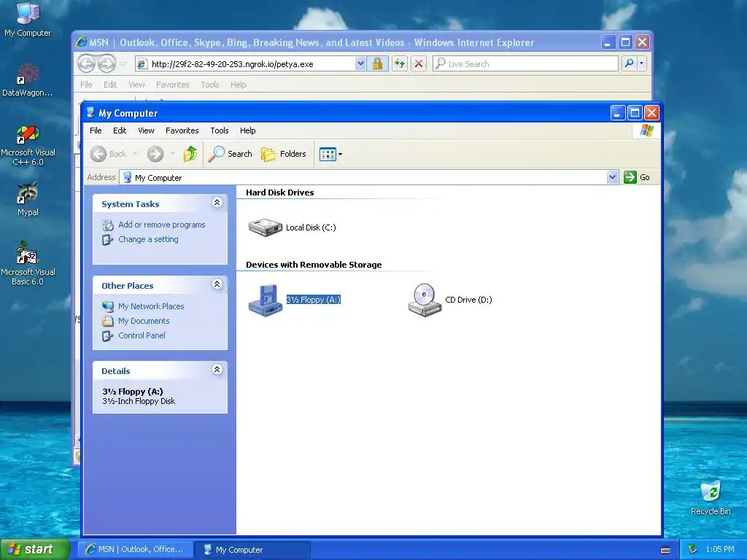Open recent pages dropdown in Internet Explorer
747x560 pixels.
click(123, 64)
